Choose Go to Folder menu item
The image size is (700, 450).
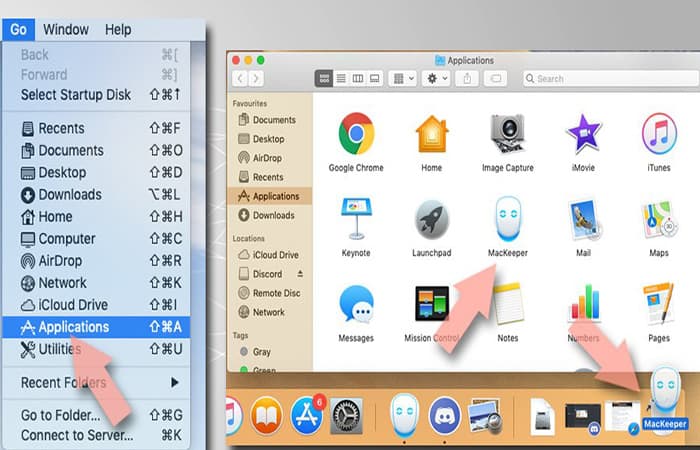(96, 415)
